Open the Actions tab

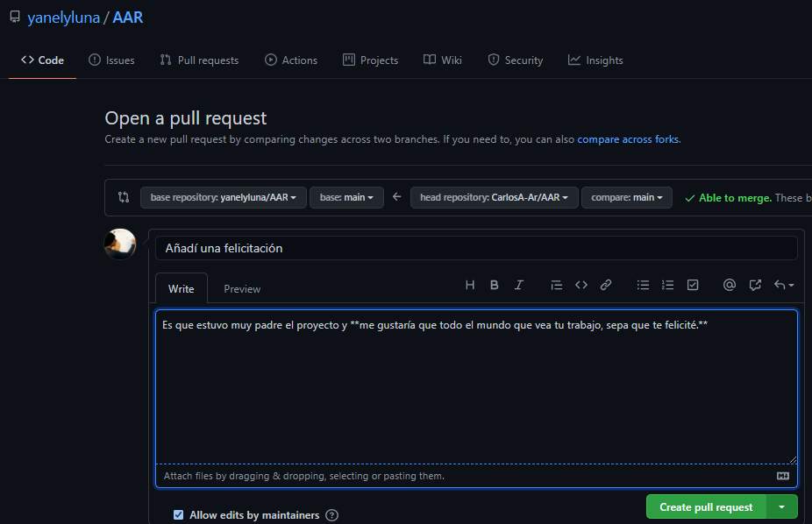291,60
